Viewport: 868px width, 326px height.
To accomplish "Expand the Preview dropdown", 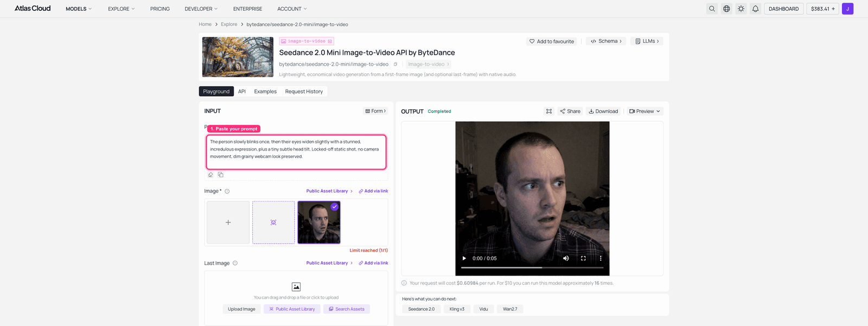I will 645,111.
